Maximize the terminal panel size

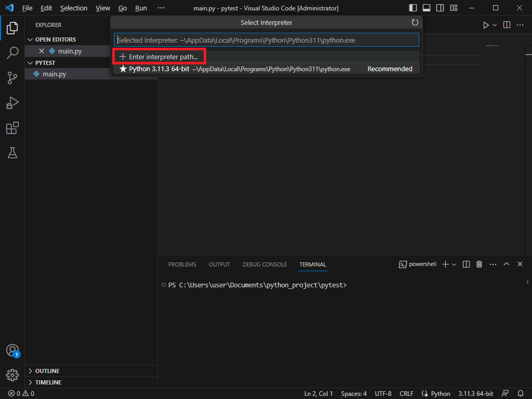click(x=507, y=264)
